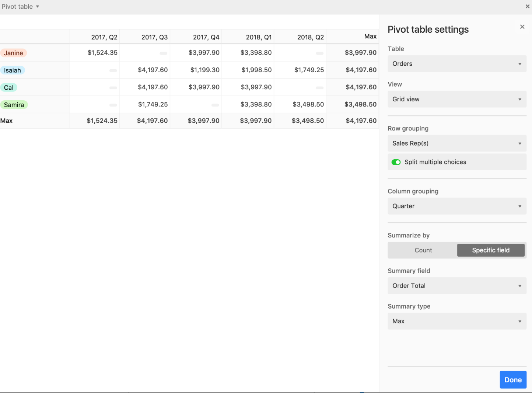Click Janine's 2017, Q2 value cell
This screenshot has width=532, height=393.
click(x=102, y=53)
